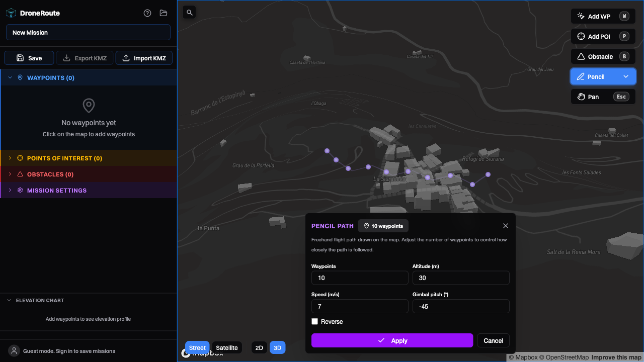This screenshot has width=644, height=362.
Task: Open the Mapbox attribution link
Action: 523,357
